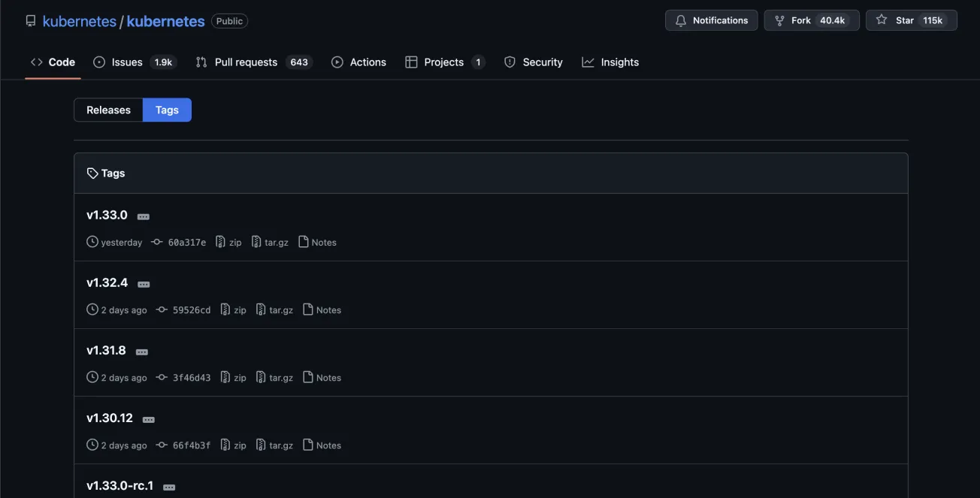Open the kubernetes repository name link
980x498 pixels.
point(165,21)
